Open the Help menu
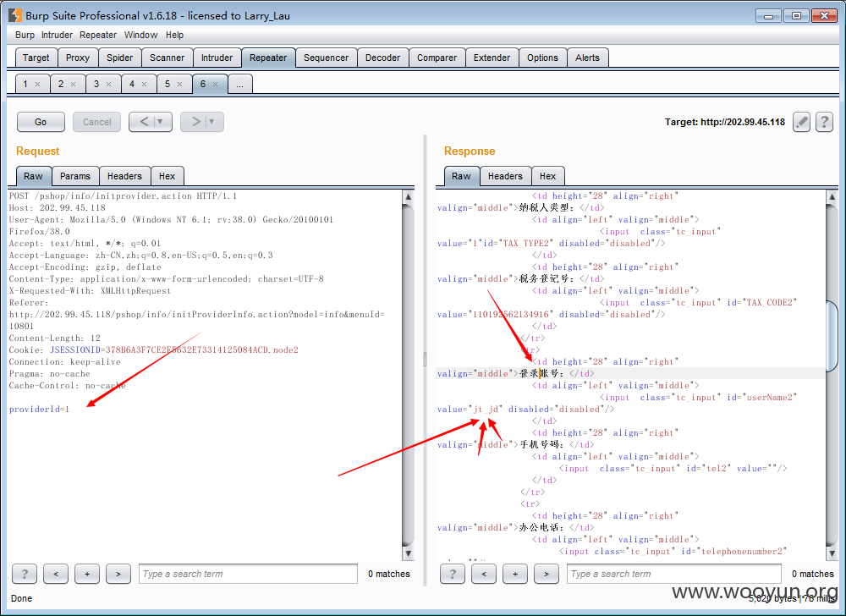This screenshot has height=616, width=846. pyautogui.click(x=175, y=35)
